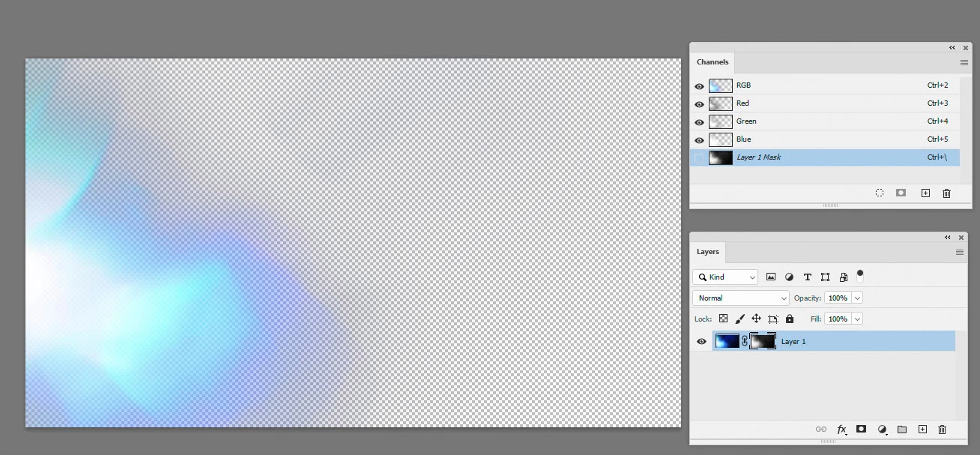Screen dimensions: 980x455
Task: Click the Layer 1 name label
Action: (x=793, y=342)
